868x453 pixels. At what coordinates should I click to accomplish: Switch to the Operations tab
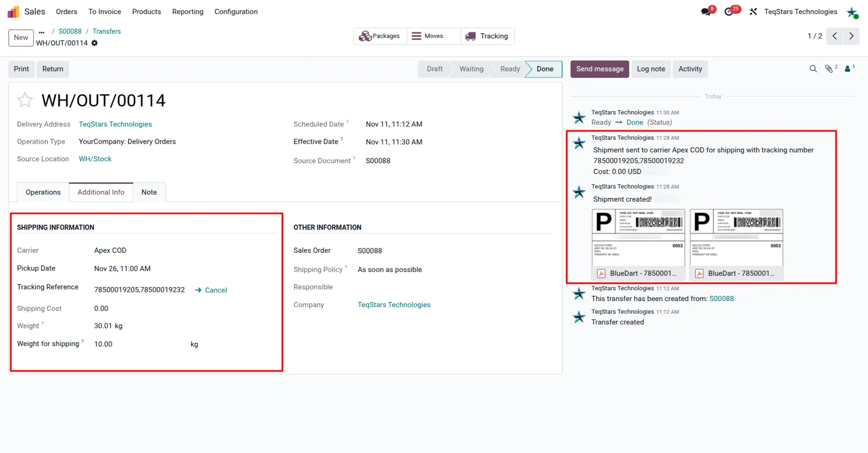43,192
